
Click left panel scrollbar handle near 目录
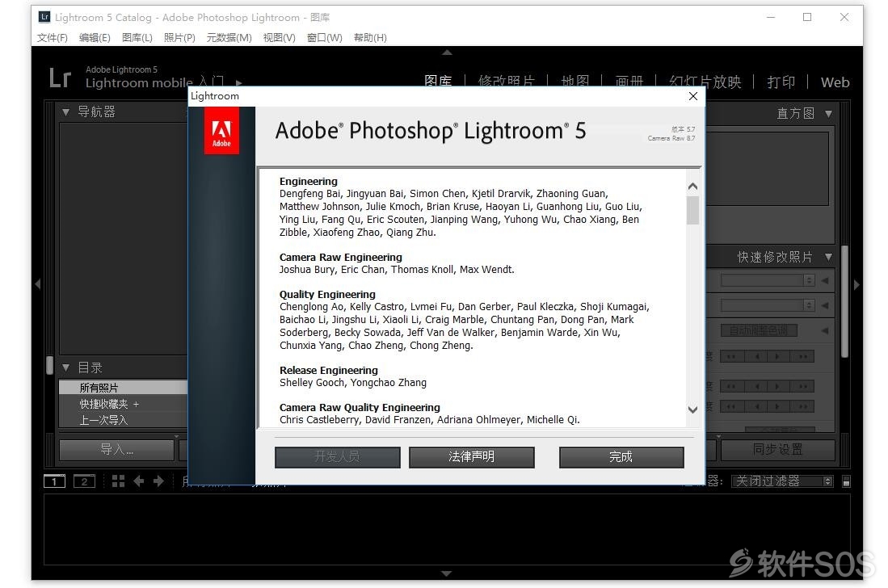[x=50, y=366]
